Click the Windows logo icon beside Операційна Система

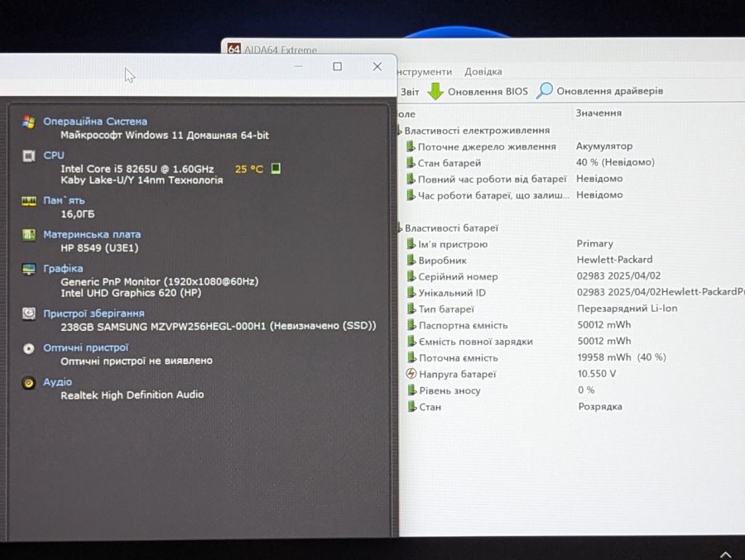(28, 122)
